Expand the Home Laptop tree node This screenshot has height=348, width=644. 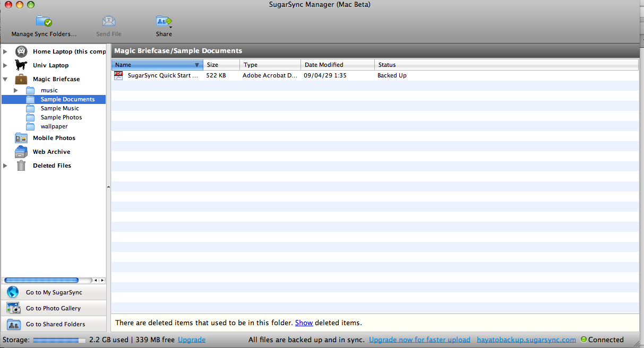(x=5, y=51)
